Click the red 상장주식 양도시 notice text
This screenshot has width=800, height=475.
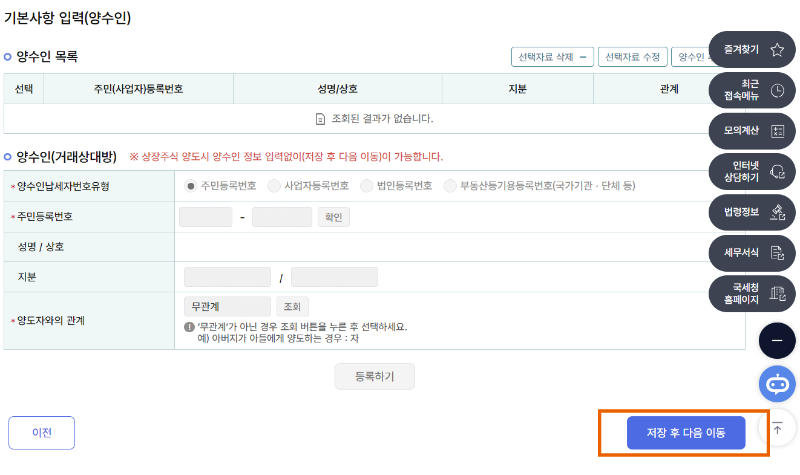(286, 157)
